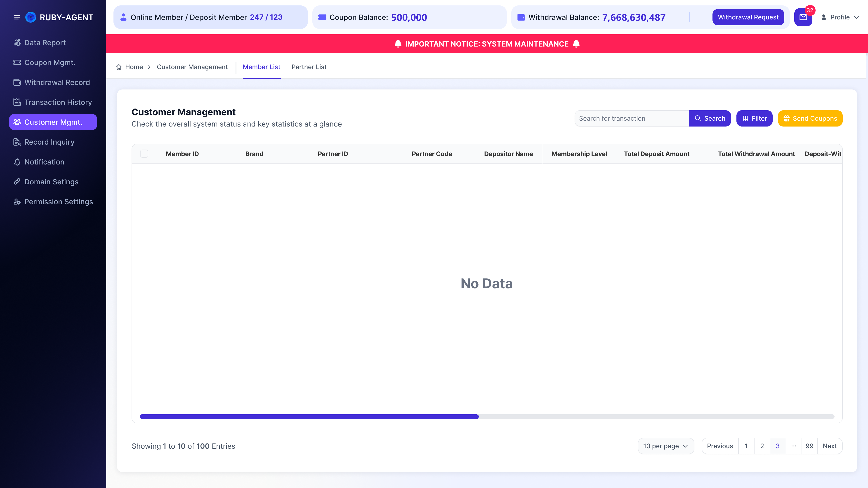This screenshot has width=868, height=488.
Task: Click the withdrawal balance value 7,668,630,487
Action: 633,18
